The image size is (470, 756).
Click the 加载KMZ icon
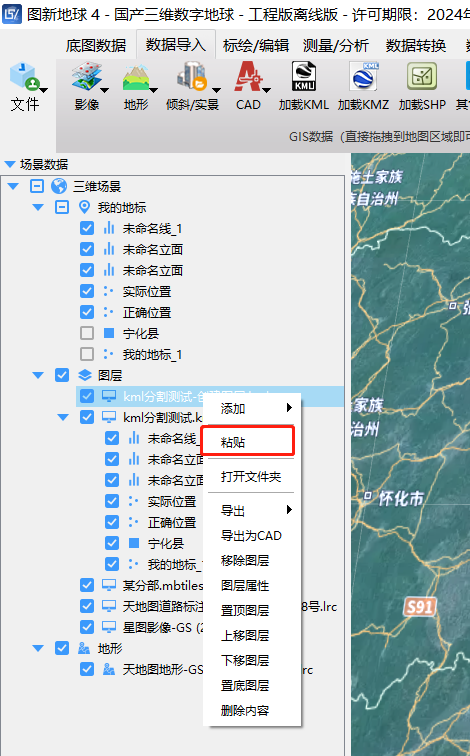pyautogui.click(x=364, y=77)
